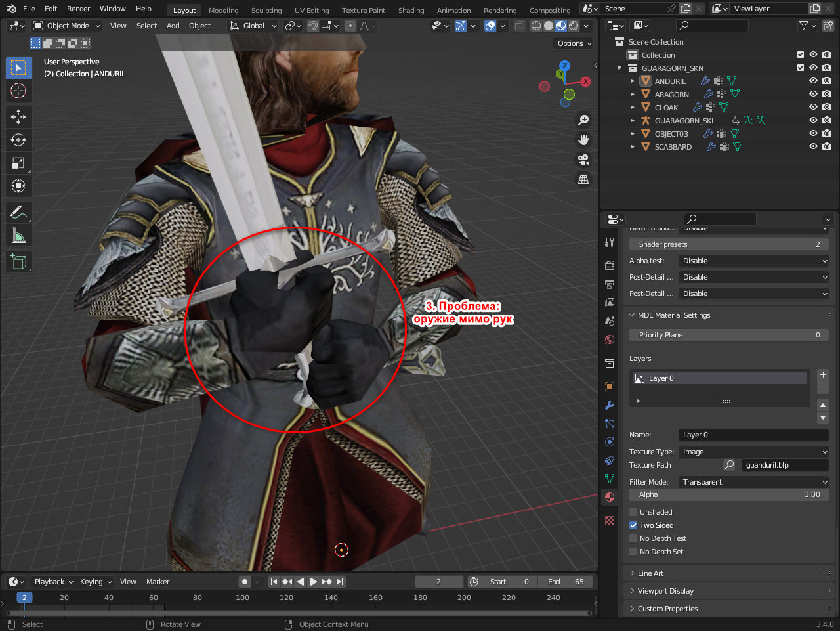The image size is (840, 631).
Task: Switch to the Modeling workspace tab
Action: pos(223,11)
